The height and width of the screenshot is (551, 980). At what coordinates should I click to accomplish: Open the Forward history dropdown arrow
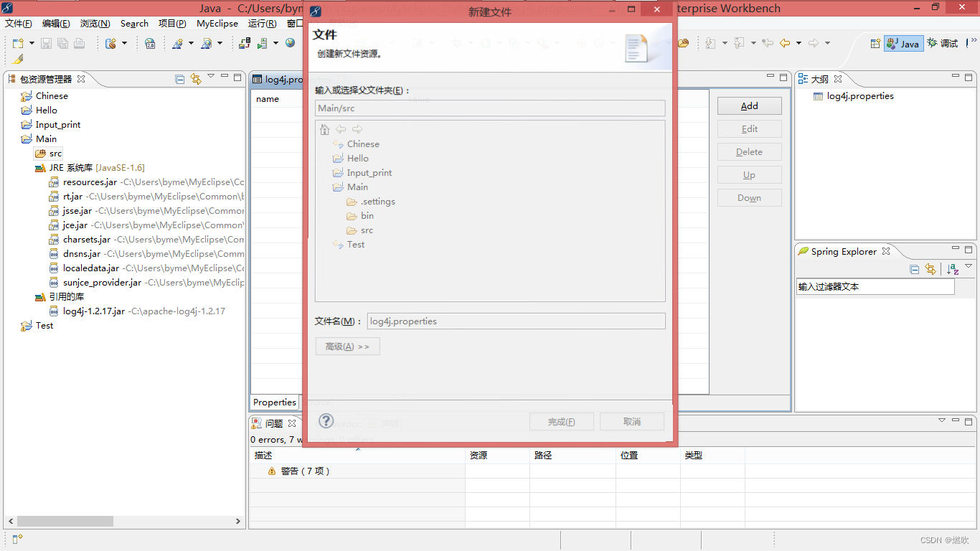tap(827, 44)
